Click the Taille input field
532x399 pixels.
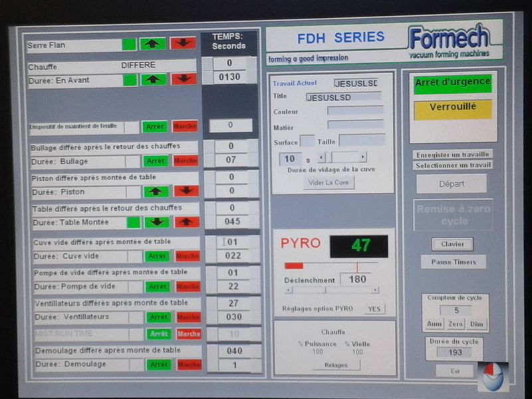point(362,140)
